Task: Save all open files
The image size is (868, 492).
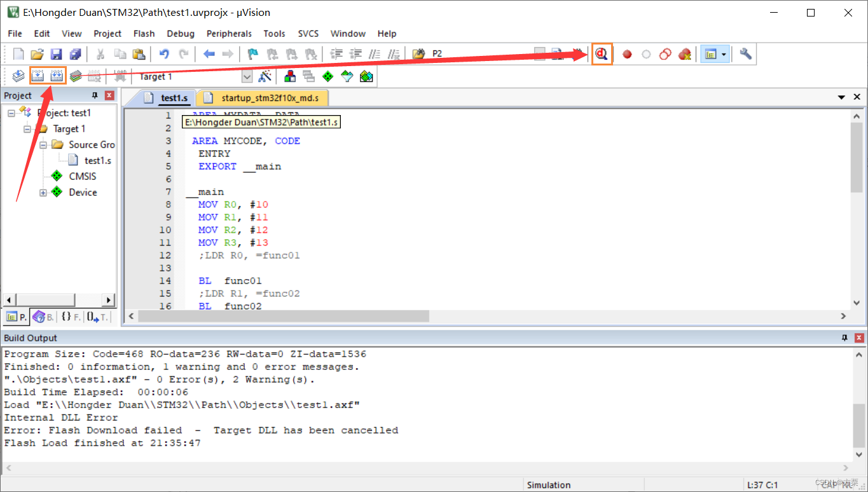Action: 75,54
